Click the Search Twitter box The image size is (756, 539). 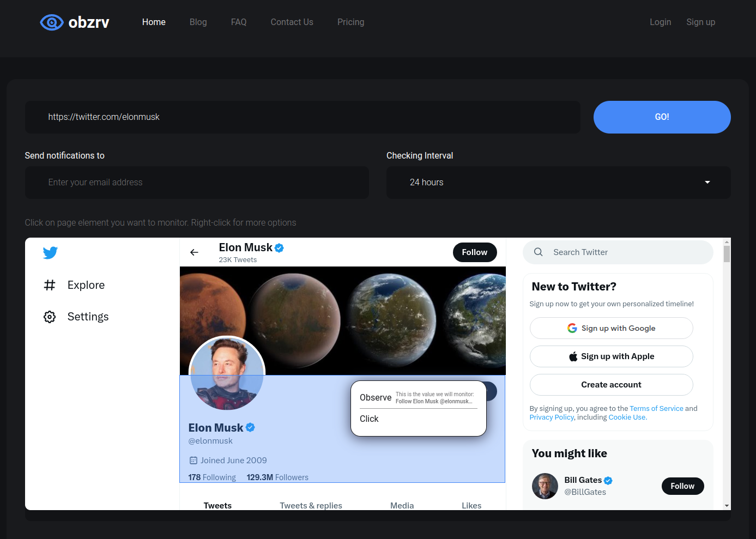[x=618, y=252]
